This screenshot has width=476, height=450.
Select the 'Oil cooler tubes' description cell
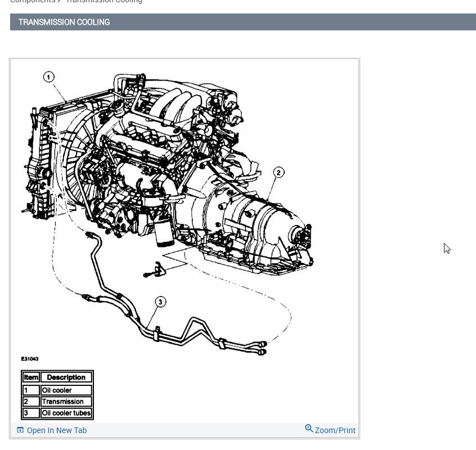[66, 413]
